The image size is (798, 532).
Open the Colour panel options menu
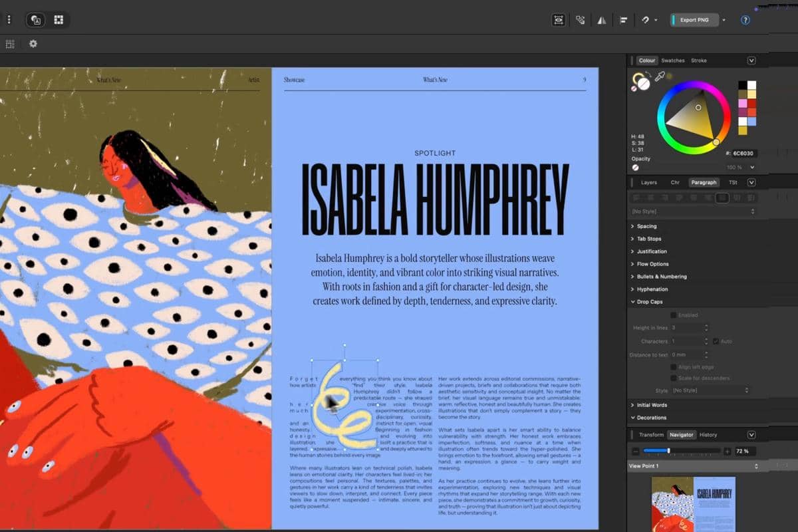pyautogui.click(x=751, y=61)
